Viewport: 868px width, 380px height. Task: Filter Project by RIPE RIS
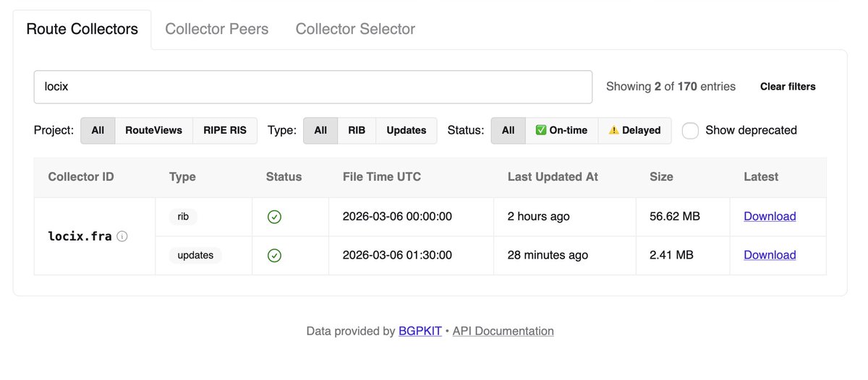(225, 131)
